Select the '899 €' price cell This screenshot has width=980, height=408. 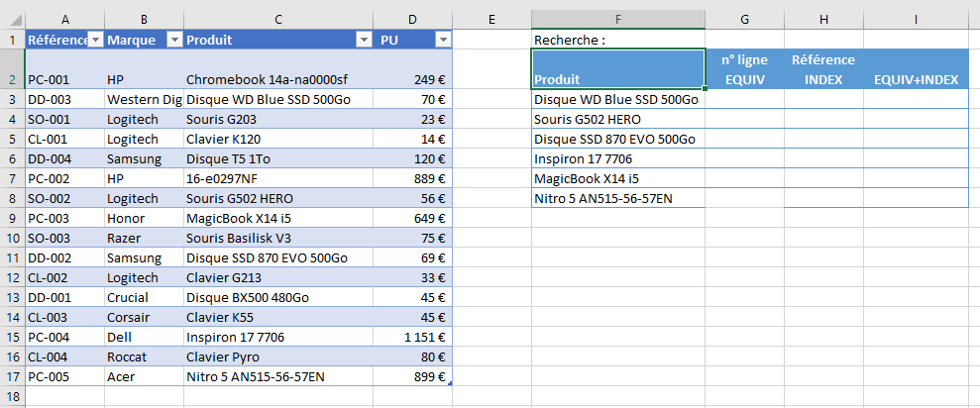tap(412, 376)
